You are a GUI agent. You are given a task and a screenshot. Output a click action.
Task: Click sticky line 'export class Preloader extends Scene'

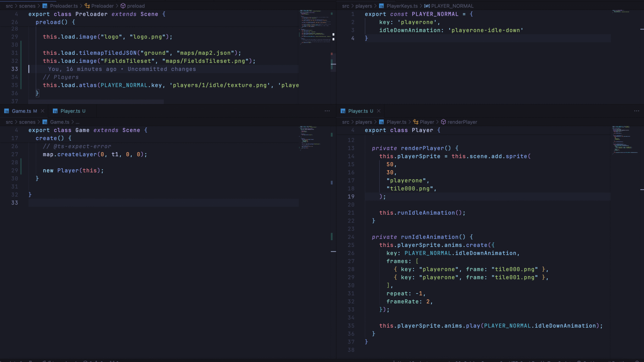pyautogui.click(x=97, y=14)
